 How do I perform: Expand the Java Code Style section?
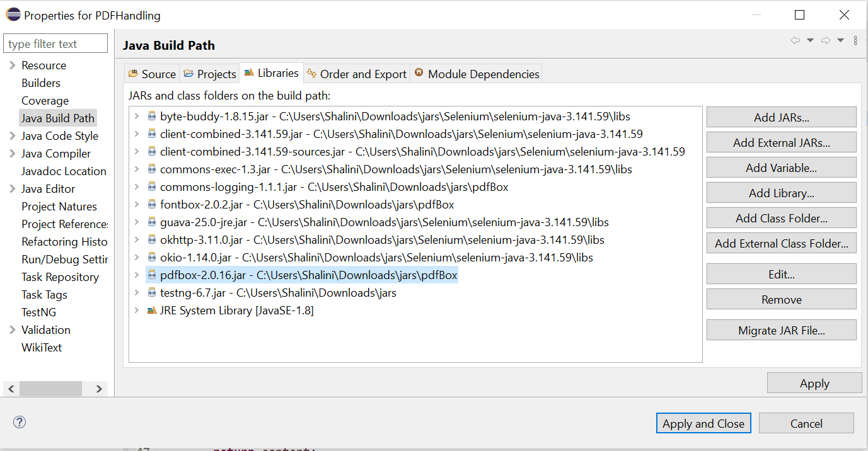coord(13,135)
